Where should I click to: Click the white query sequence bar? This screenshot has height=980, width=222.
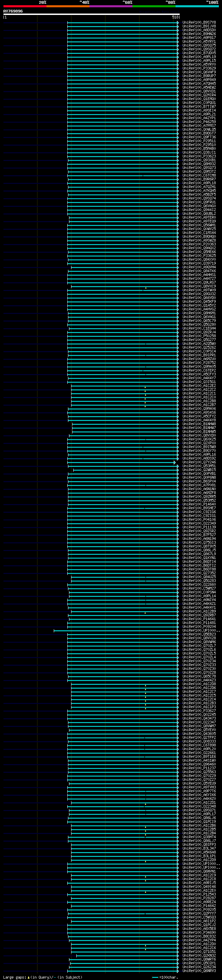tap(91, 14)
